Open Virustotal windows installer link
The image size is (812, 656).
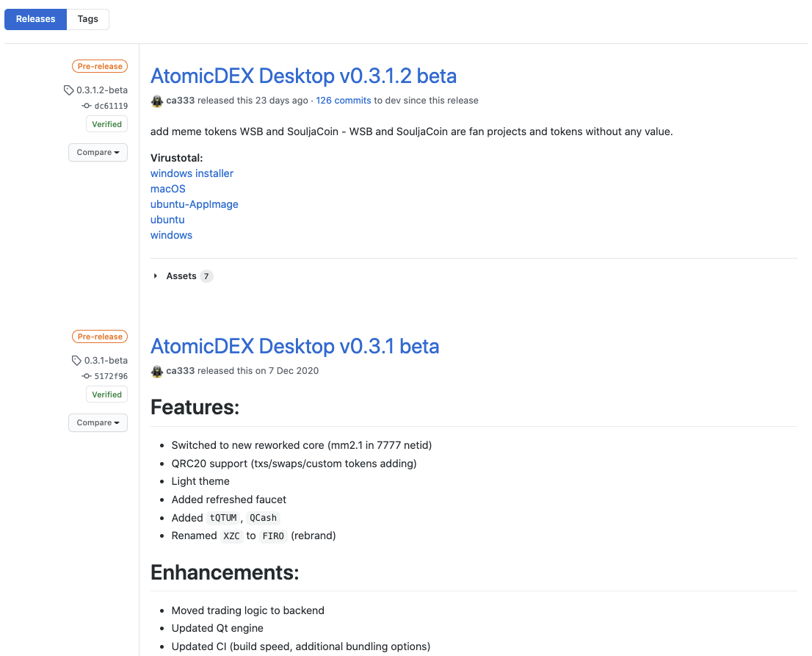[192, 173]
